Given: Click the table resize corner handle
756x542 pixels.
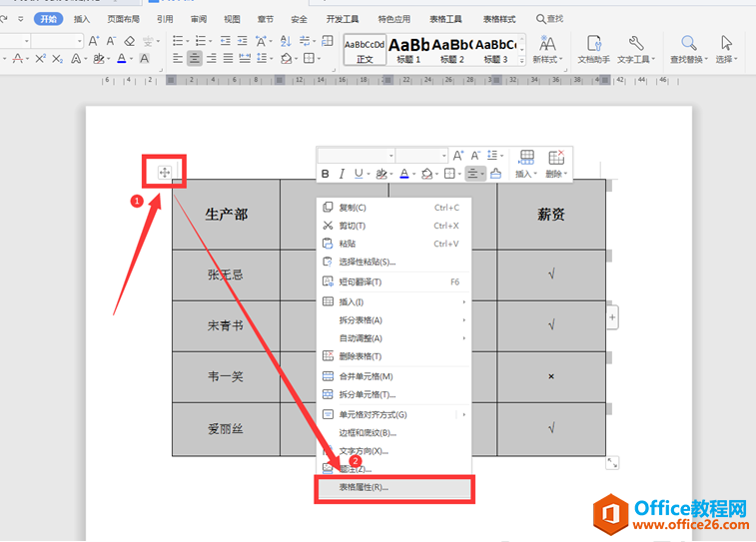Looking at the screenshot, I should [612, 463].
